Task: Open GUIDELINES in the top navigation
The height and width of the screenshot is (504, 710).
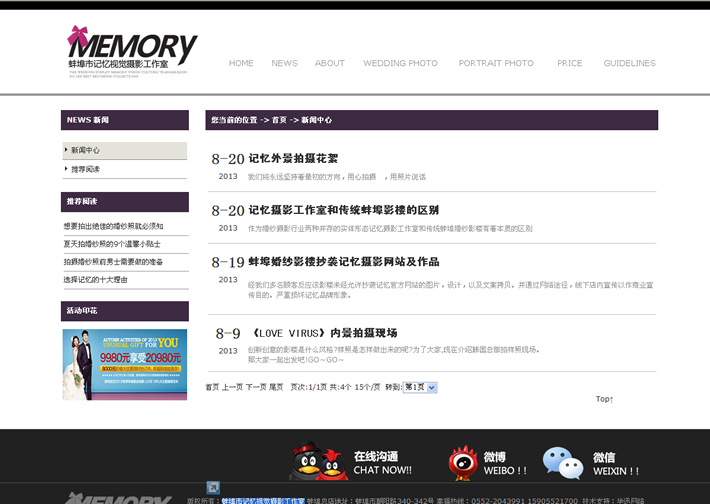Action: tap(629, 63)
